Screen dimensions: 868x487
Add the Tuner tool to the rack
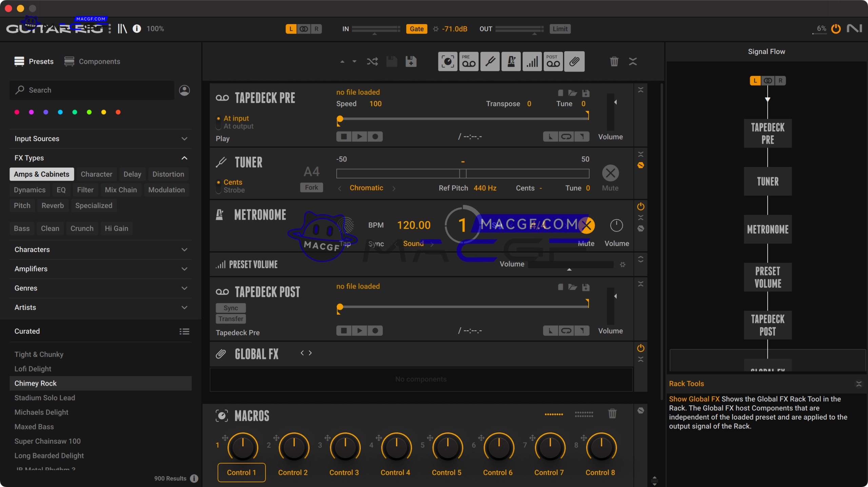(490, 61)
